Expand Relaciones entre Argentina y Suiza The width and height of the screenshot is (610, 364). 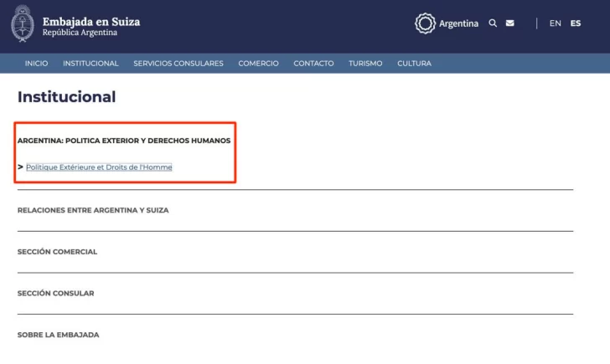click(x=93, y=210)
